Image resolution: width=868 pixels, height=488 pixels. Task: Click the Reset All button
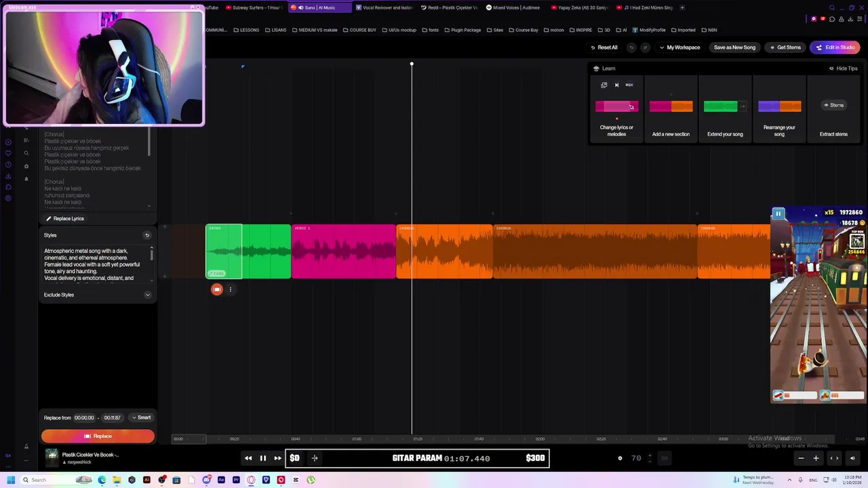pos(604,47)
